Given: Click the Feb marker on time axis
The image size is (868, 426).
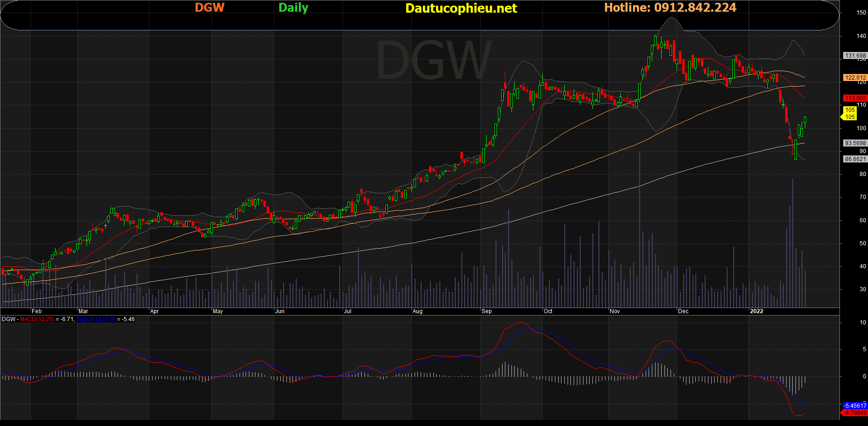Looking at the screenshot, I should [x=36, y=311].
